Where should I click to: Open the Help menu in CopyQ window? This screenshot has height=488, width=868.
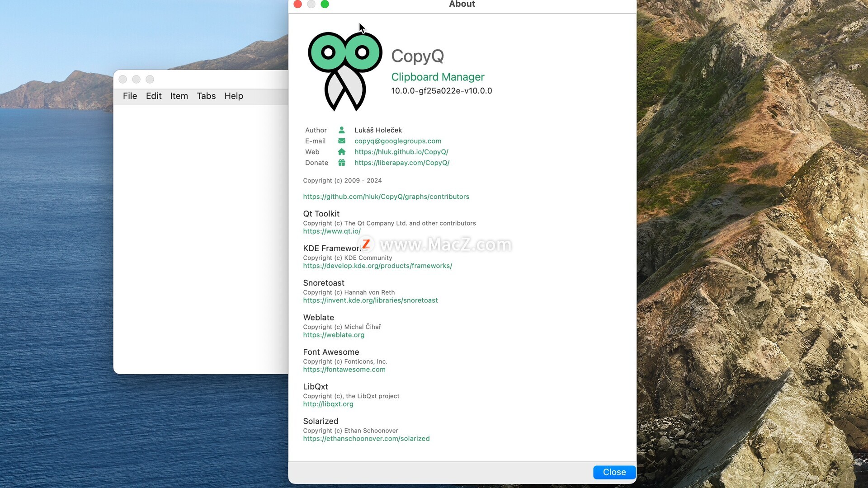click(234, 96)
